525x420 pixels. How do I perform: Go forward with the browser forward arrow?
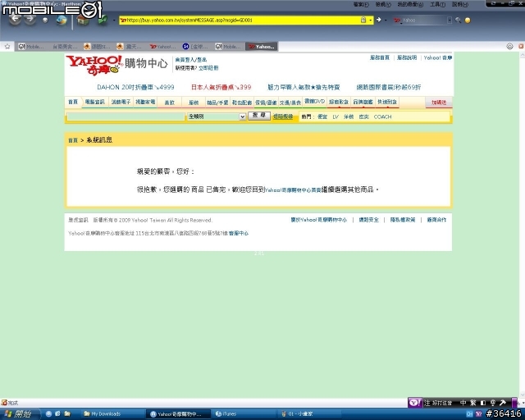click(30, 20)
